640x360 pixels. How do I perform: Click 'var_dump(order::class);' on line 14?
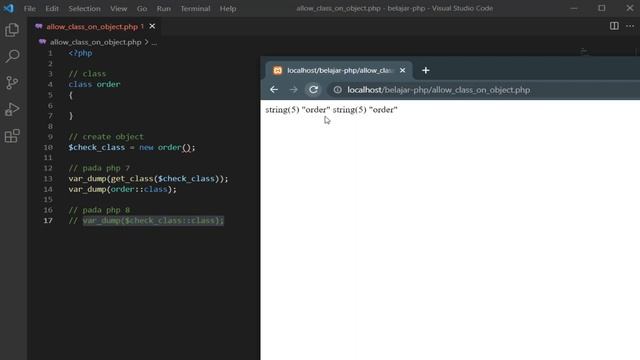coord(122,189)
